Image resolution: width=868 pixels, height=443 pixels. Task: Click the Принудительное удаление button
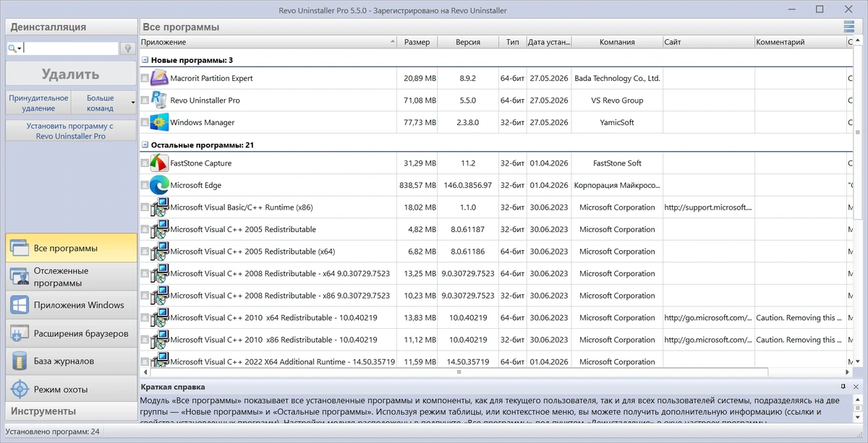click(x=38, y=103)
